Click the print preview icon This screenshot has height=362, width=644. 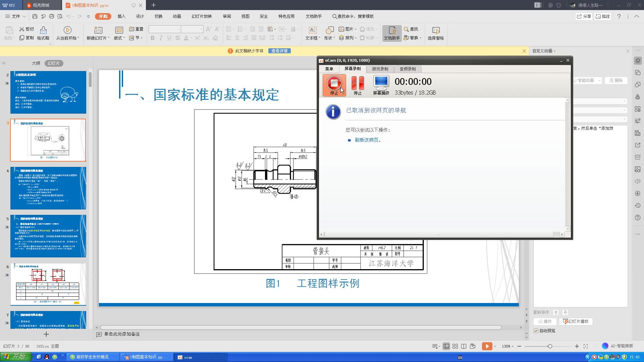tap(60, 16)
